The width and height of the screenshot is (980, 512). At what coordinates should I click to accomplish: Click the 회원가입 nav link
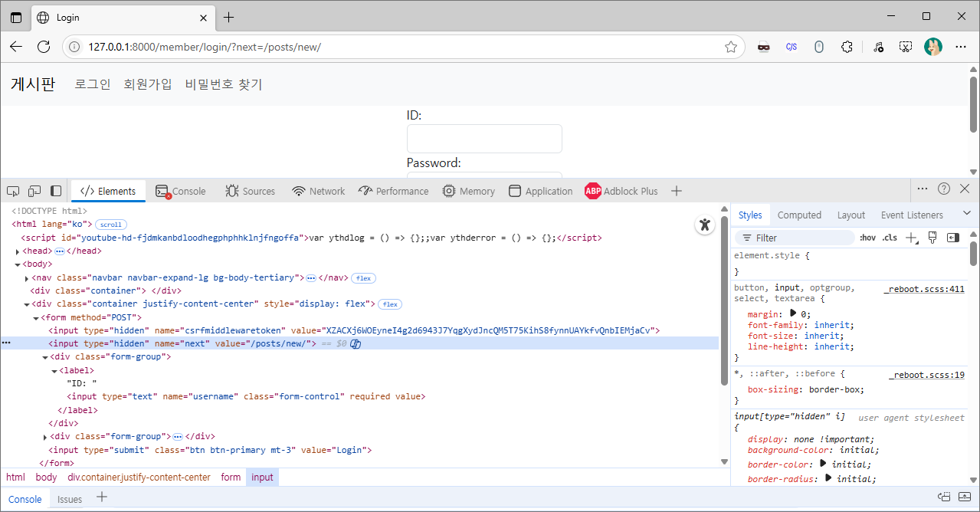(x=148, y=84)
